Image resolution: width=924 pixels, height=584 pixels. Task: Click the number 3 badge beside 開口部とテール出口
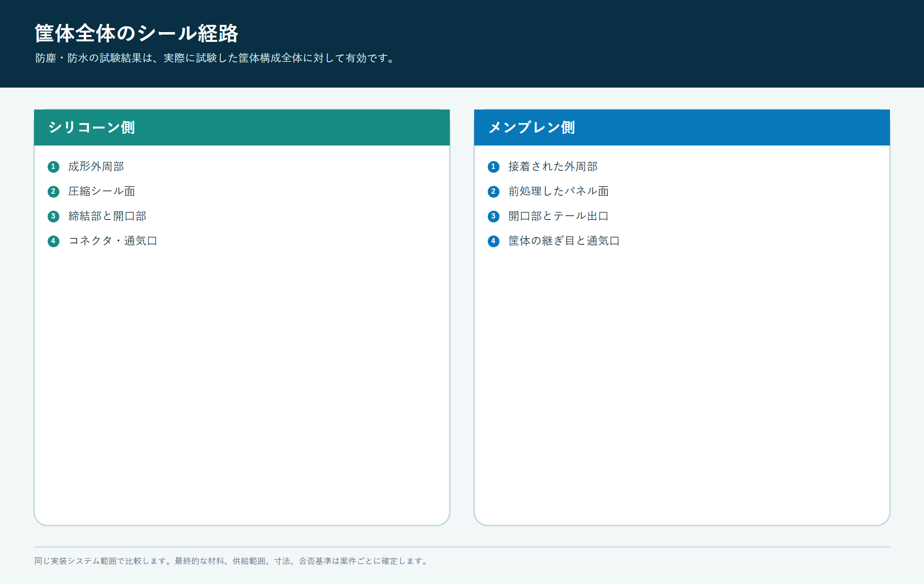pyautogui.click(x=494, y=217)
